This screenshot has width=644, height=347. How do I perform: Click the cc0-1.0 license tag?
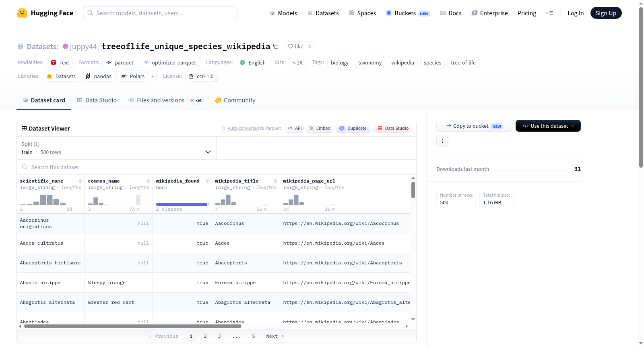(x=201, y=76)
